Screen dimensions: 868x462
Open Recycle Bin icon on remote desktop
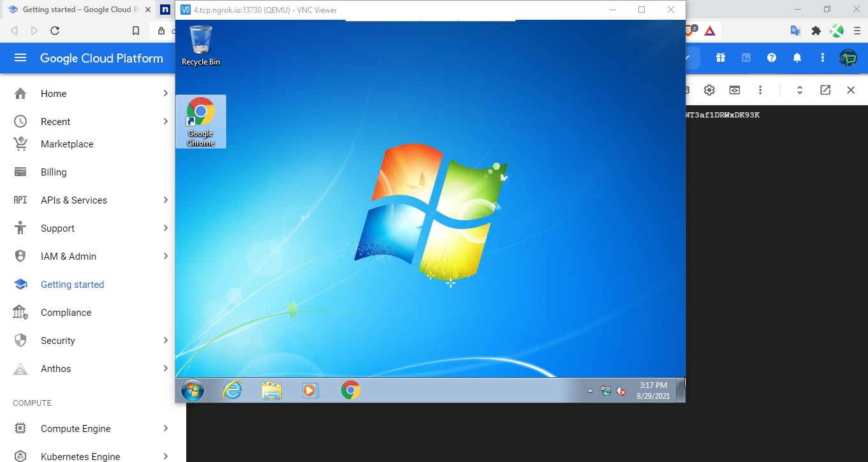201,45
